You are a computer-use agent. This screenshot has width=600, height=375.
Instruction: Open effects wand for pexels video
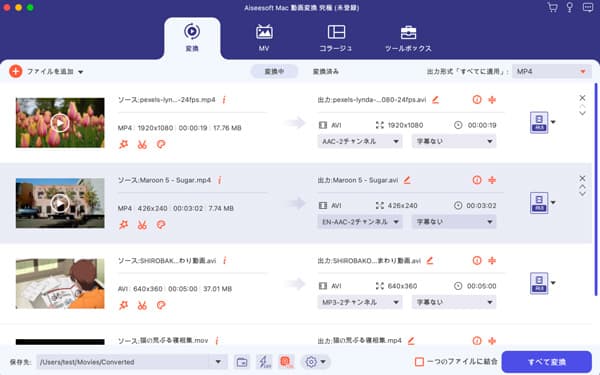(x=123, y=144)
